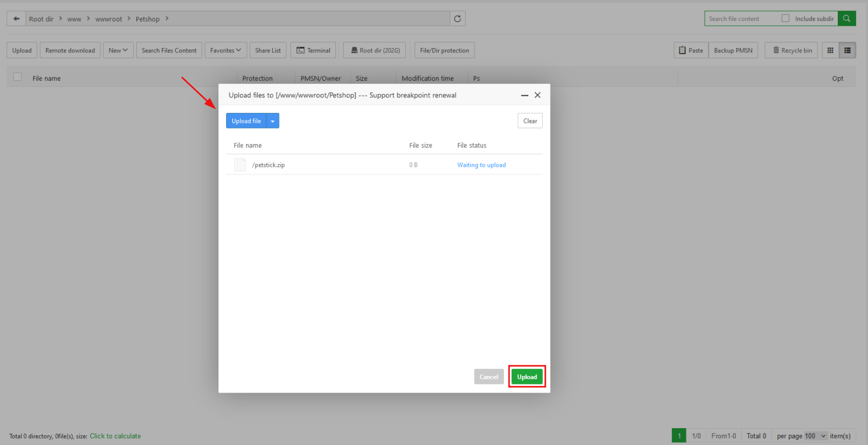868x445 pixels.
Task: Change the per page item count
Action: [815, 436]
